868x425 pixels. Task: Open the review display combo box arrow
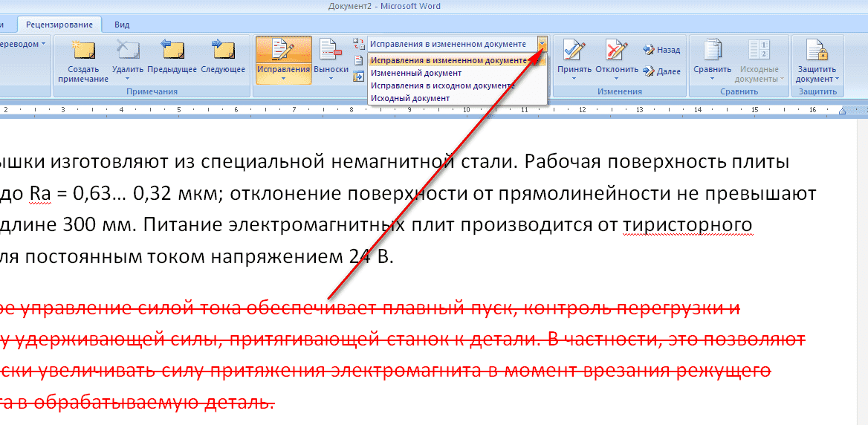pos(542,44)
